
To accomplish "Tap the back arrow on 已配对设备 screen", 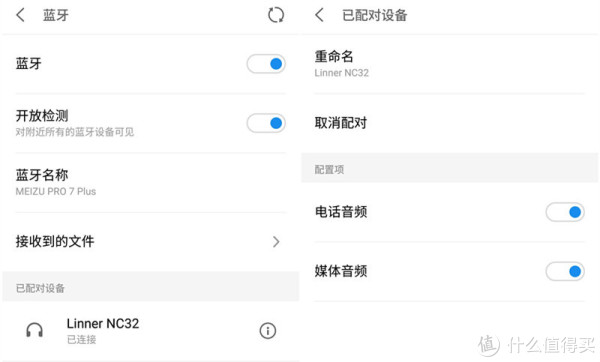I will pos(320,15).
